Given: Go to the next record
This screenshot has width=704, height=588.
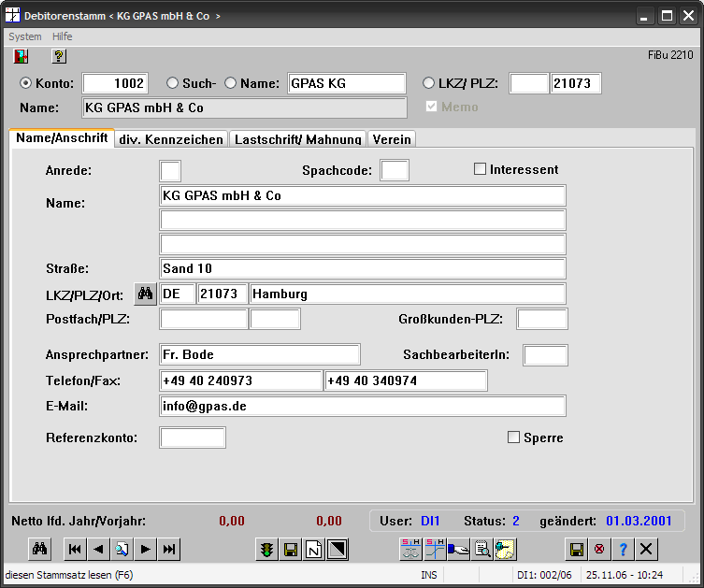Looking at the screenshot, I should tap(145, 550).
